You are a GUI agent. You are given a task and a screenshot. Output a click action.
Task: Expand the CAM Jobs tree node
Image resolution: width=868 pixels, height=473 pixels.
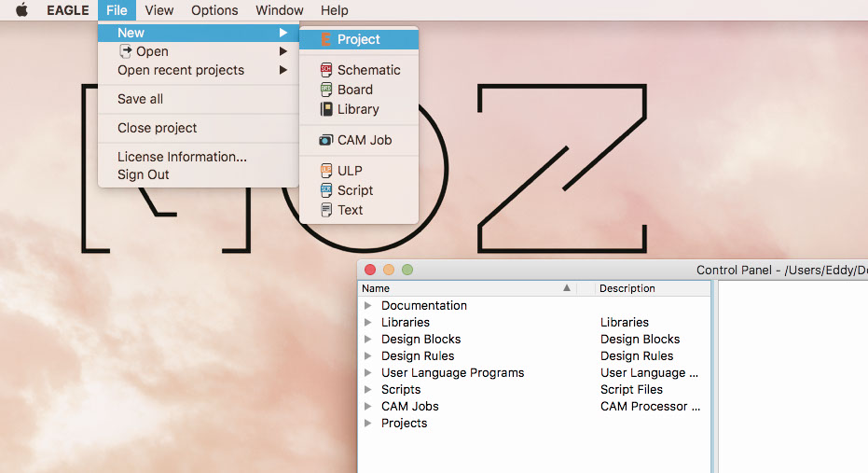(x=367, y=406)
